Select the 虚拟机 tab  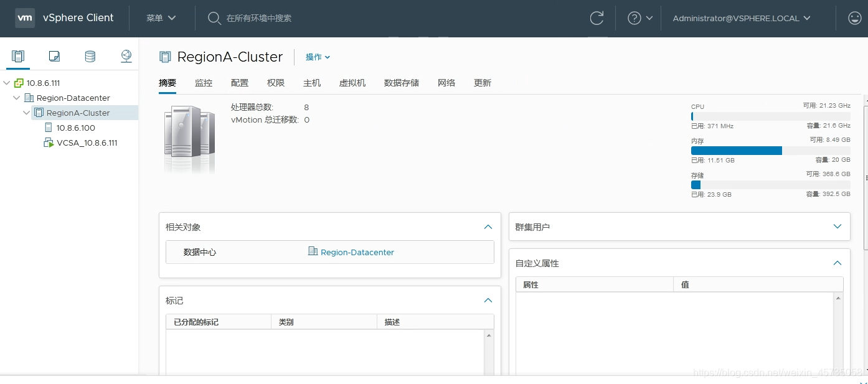point(352,83)
